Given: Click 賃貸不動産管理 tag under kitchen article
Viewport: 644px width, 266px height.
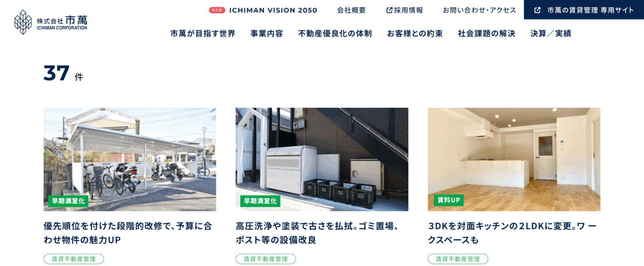Looking at the screenshot, I should pyautogui.click(x=458, y=259).
